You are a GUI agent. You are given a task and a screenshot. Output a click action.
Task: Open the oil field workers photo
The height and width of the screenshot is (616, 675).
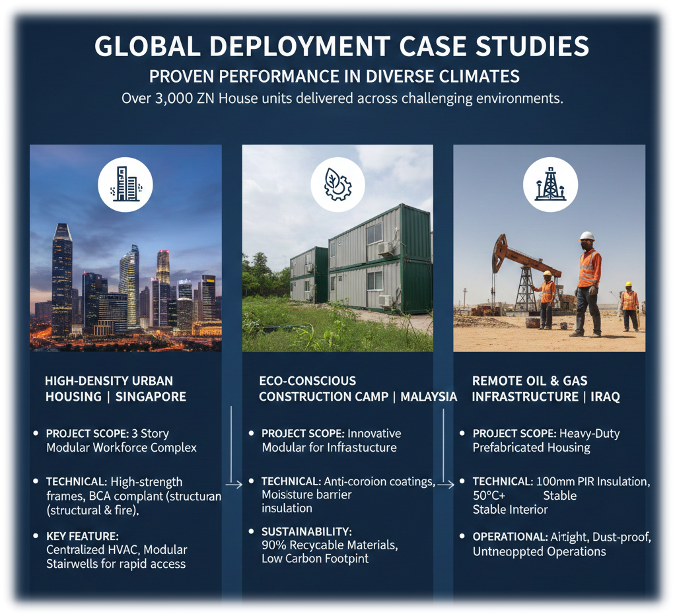550,277
